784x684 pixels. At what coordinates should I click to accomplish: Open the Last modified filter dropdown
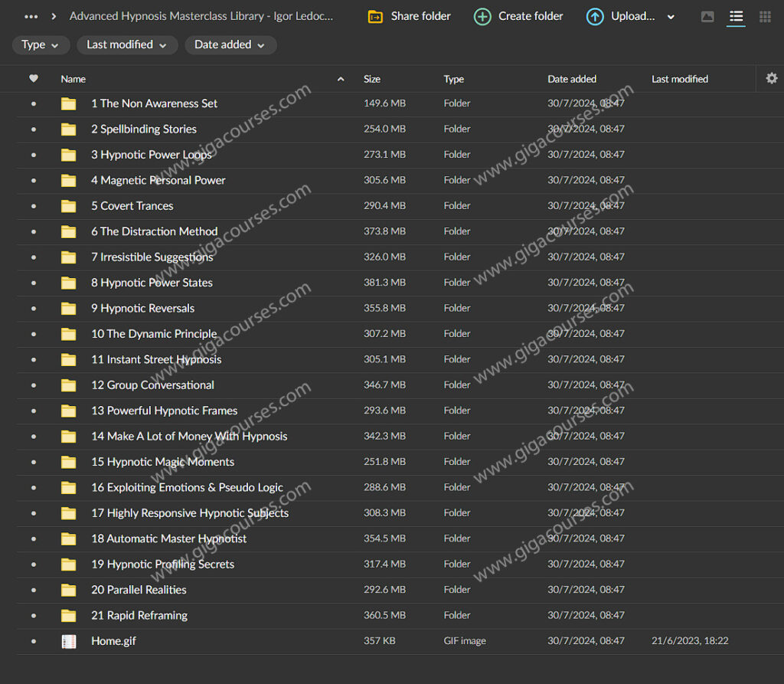126,45
